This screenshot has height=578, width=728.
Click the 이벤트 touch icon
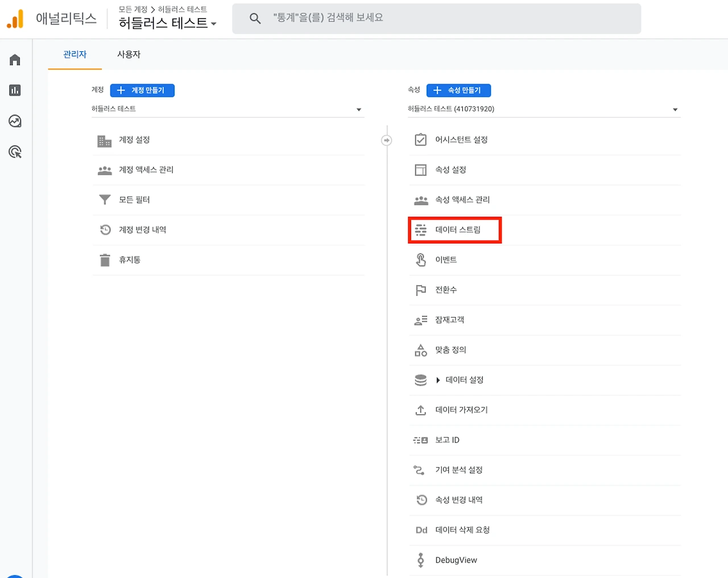421,260
